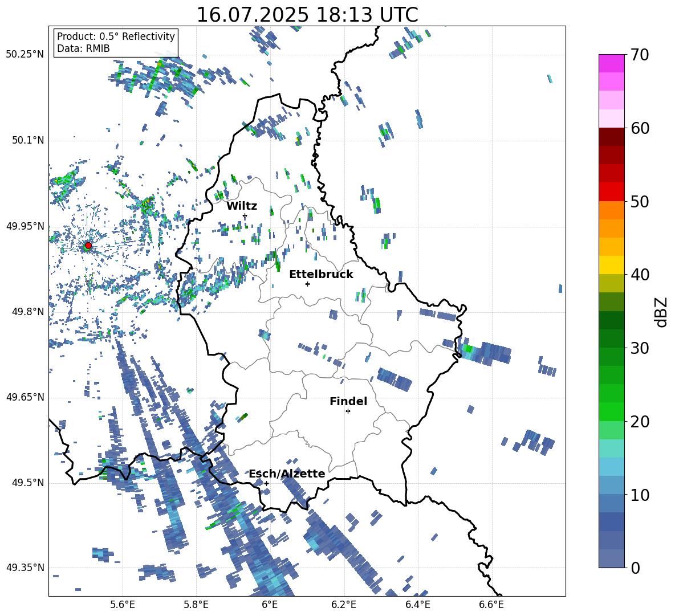The image size is (675, 616).
Task: Click the Wiltz station cross marker
Action: click(x=245, y=215)
